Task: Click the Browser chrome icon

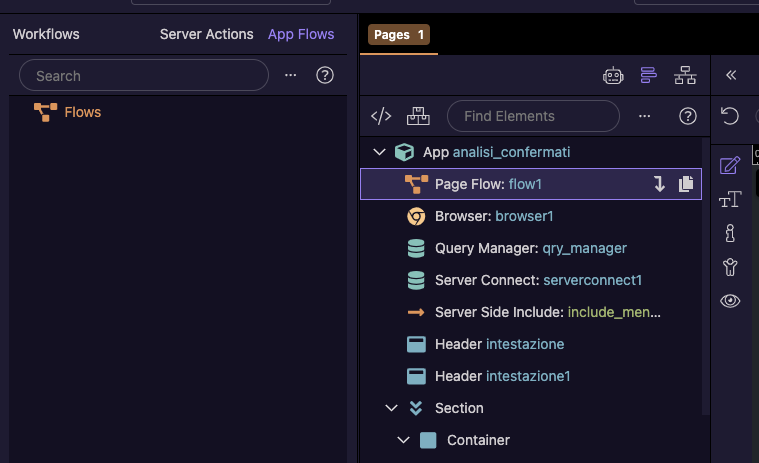Action: pos(416,216)
